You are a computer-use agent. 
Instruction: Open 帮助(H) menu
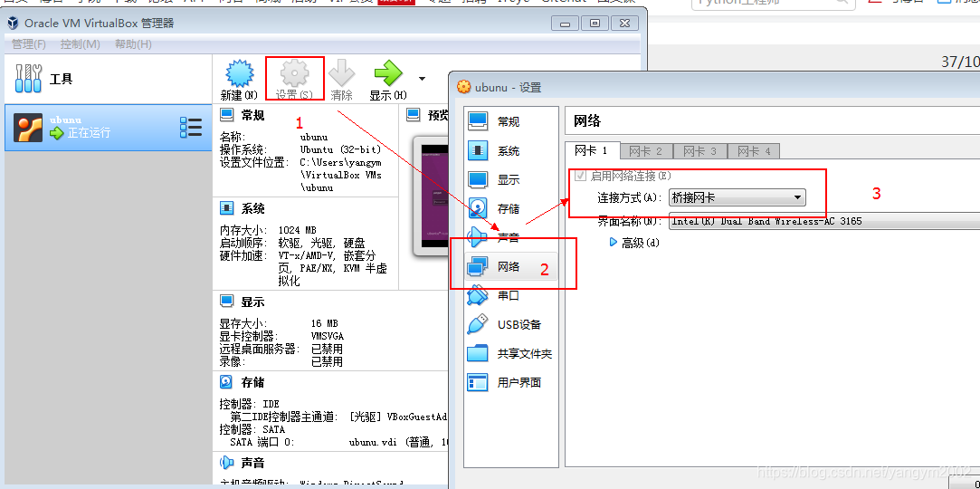click(x=133, y=44)
